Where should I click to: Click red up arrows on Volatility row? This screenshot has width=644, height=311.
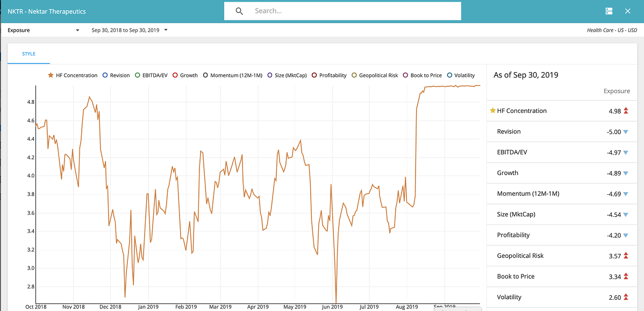626,297
